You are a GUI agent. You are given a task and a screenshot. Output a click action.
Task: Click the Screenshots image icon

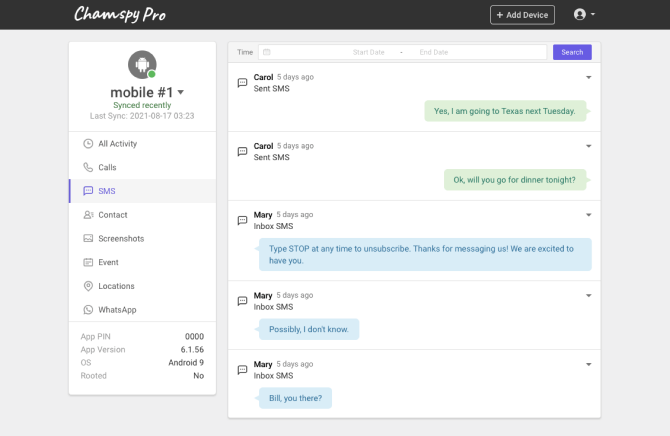click(x=88, y=239)
